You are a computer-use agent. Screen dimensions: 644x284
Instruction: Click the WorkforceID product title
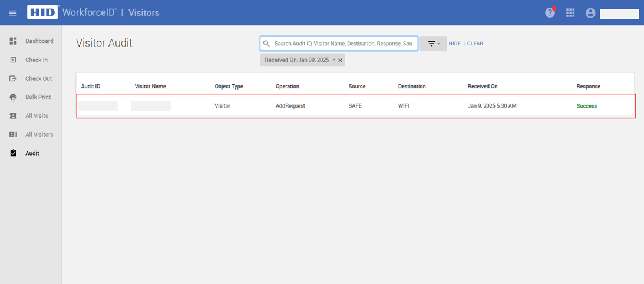[90, 13]
